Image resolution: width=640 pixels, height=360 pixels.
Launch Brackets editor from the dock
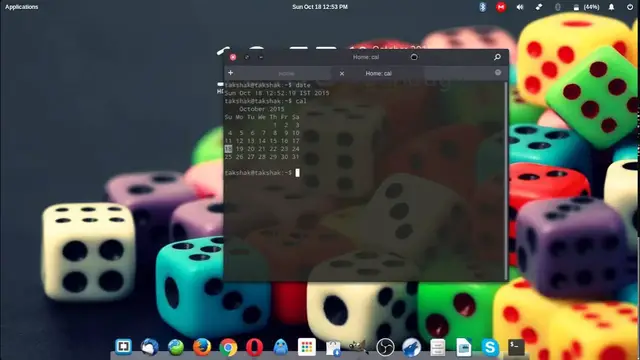[123, 347]
